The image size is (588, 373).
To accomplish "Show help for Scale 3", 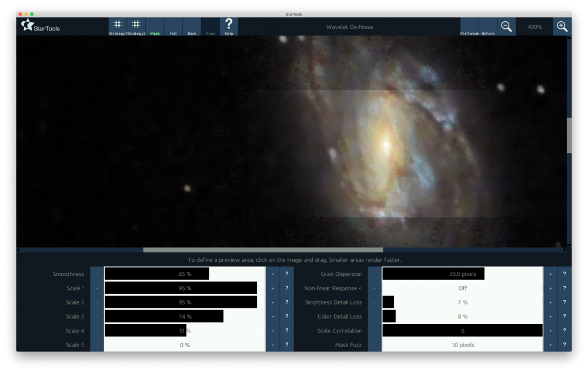I will [x=287, y=317].
